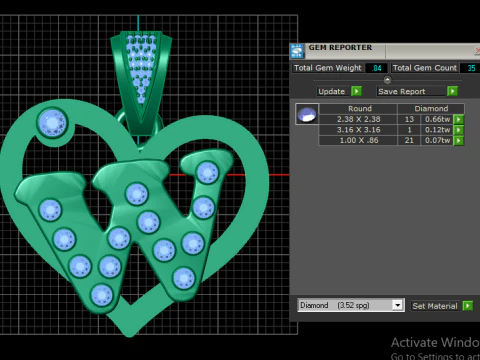This screenshot has height=360, width=480.
Task: Collapse panel using the round arrow handle
Action: pos(387,80)
